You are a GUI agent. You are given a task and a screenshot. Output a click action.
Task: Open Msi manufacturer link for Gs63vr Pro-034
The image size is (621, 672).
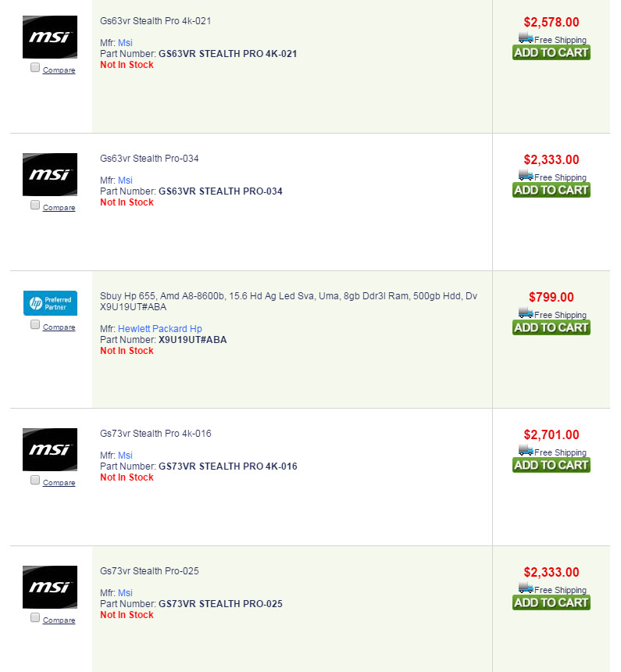pyautogui.click(x=125, y=181)
